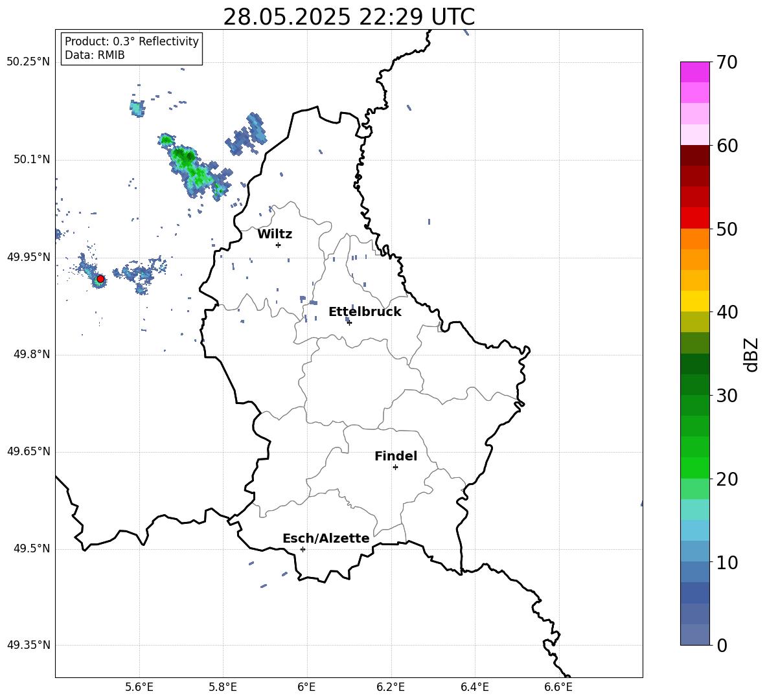Click the yellow 40 dBZ colorbar swatch
The height and width of the screenshot is (700, 767).
pos(694,302)
